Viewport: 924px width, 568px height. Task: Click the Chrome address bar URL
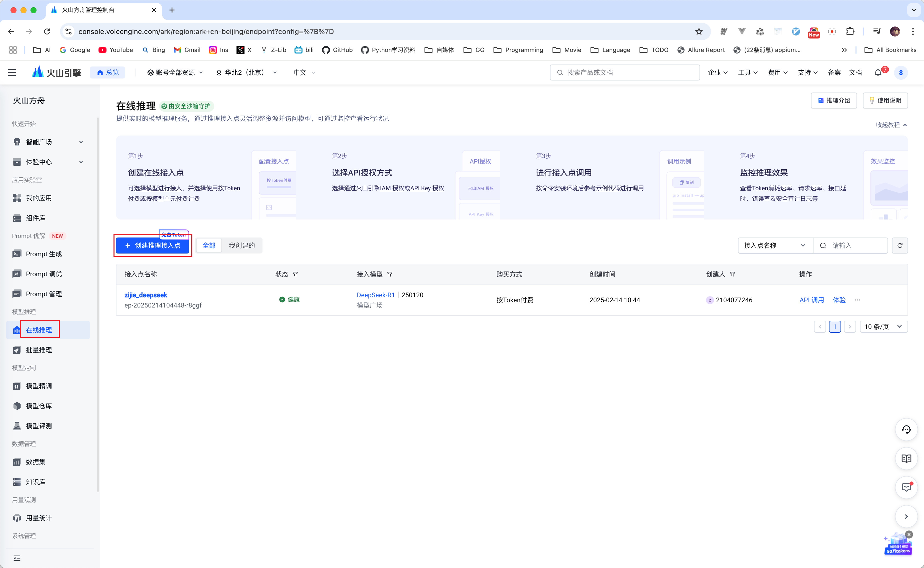[206, 31]
